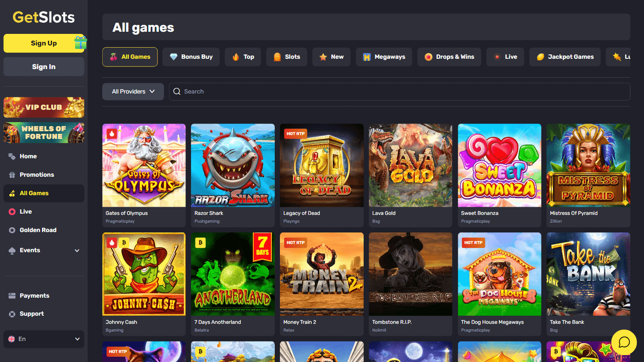Click the Slots category icon
This screenshot has width=644, height=362.
(x=277, y=57)
